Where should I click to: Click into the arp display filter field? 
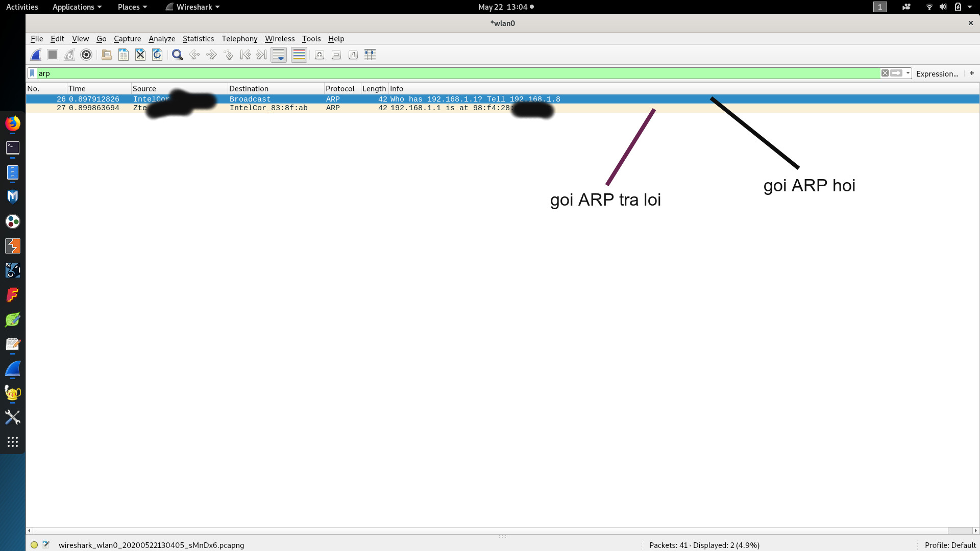458,73
